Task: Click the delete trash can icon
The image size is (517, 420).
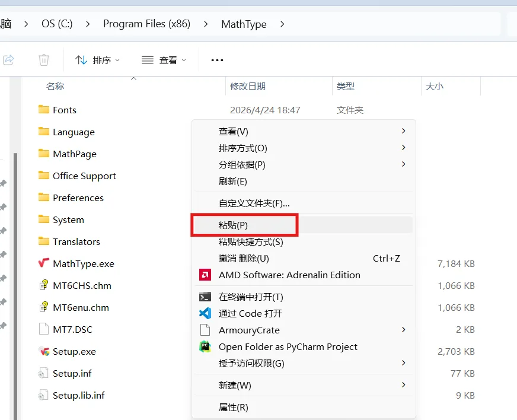Action: 43,60
